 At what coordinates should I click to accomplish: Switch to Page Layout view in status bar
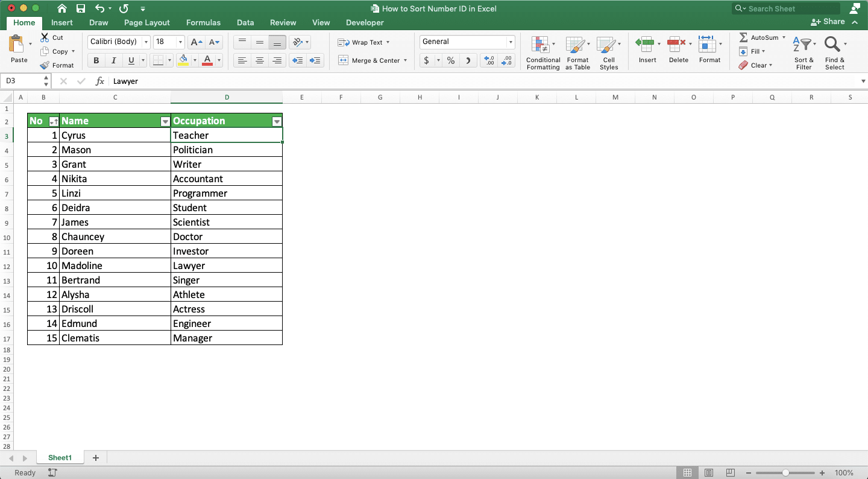coord(709,473)
